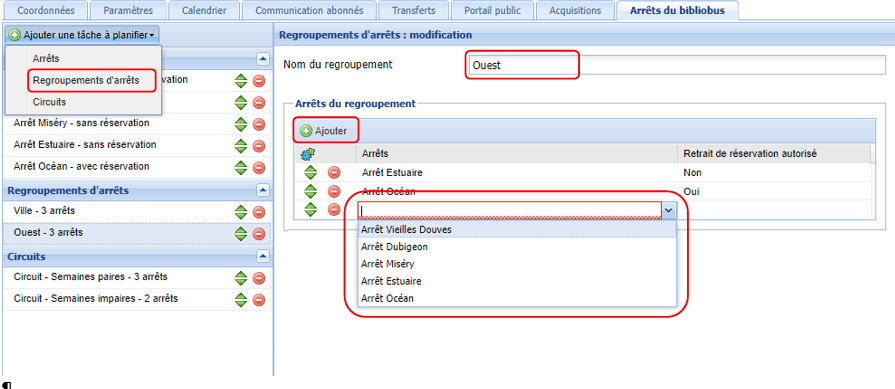Screen dimensions: 895x389
Task: Reorder Arrêt Océan avec réservation entry
Action: (241, 168)
